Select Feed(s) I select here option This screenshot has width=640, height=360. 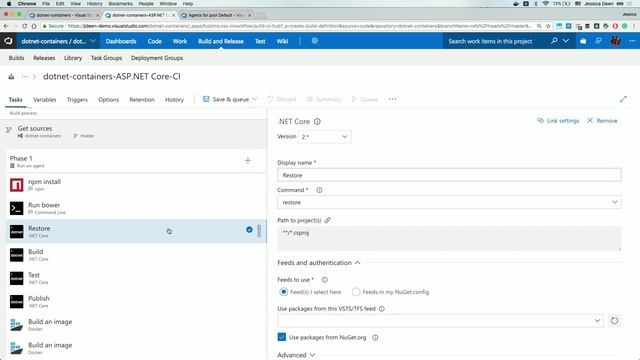(x=283, y=292)
